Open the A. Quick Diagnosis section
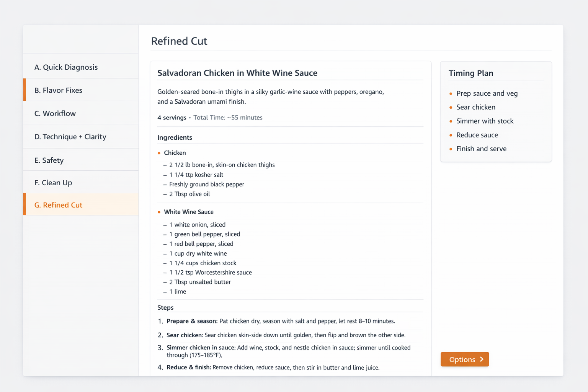Image resolution: width=588 pixels, height=392 pixels. pyautogui.click(x=66, y=67)
